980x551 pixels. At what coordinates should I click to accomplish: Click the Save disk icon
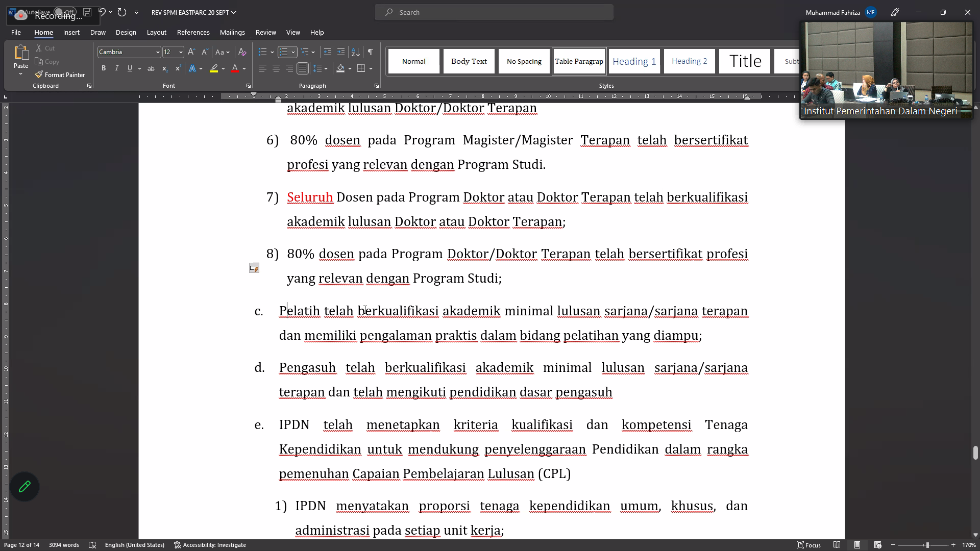coord(87,12)
